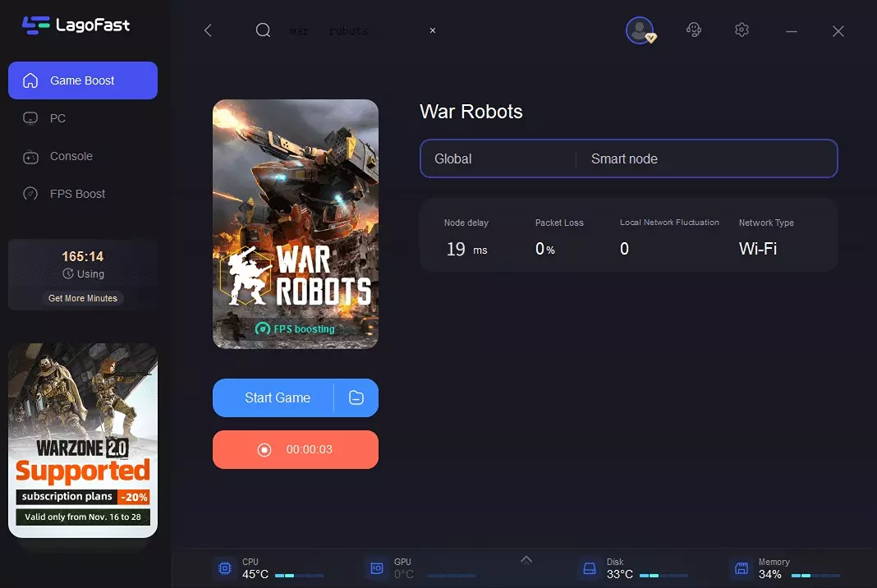
Task: Click the GPU icon
Action: coord(377,568)
